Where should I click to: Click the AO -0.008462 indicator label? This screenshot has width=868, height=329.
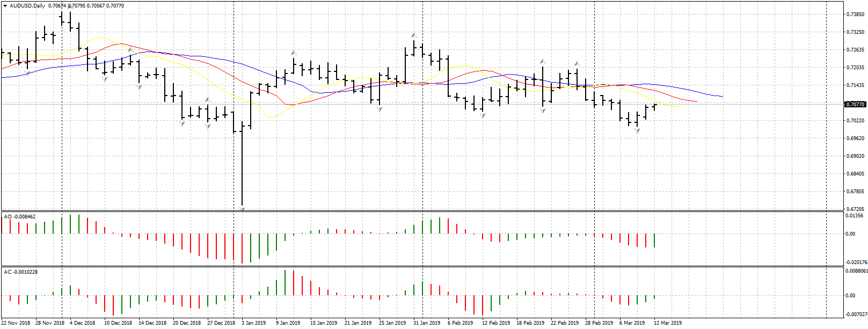point(20,217)
